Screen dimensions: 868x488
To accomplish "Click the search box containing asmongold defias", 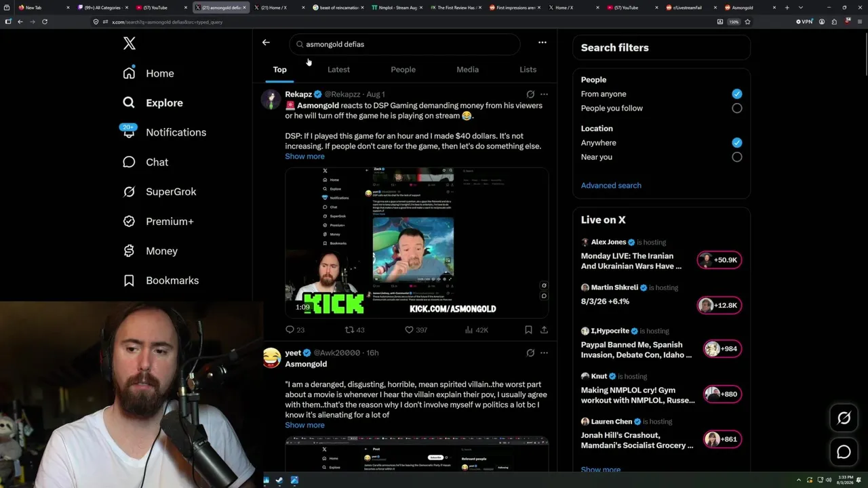I will [405, 44].
